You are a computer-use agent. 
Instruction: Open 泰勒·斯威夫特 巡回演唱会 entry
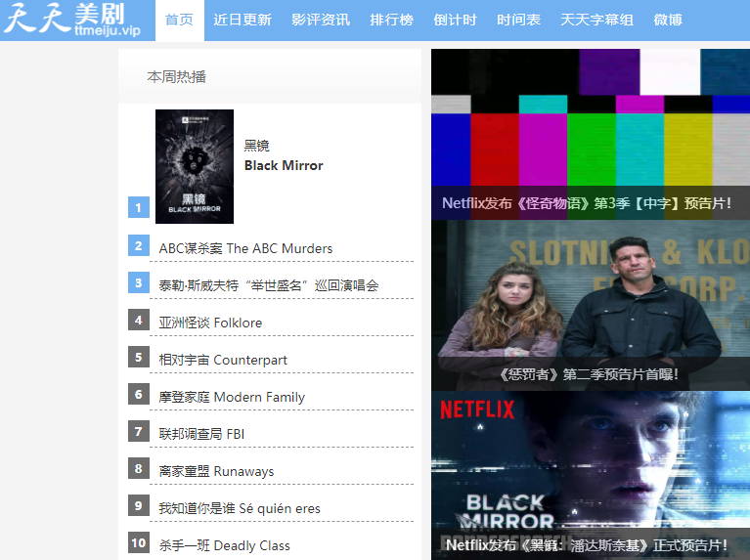click(x=269, y=285)
